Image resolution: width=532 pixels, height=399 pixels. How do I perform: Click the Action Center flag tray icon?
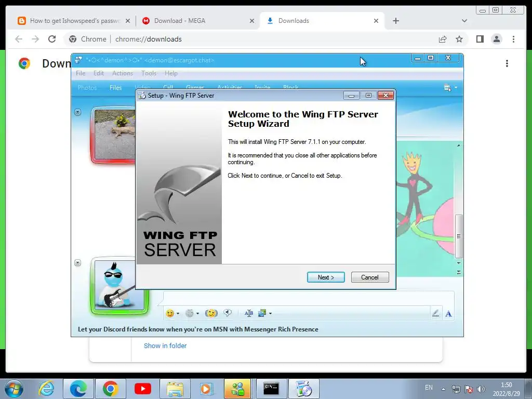pyautogui.click(x=469, y=389)
